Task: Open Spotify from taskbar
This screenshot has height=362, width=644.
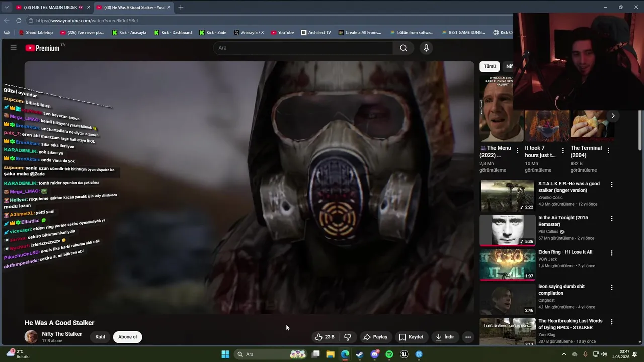Action: [389, 354]
